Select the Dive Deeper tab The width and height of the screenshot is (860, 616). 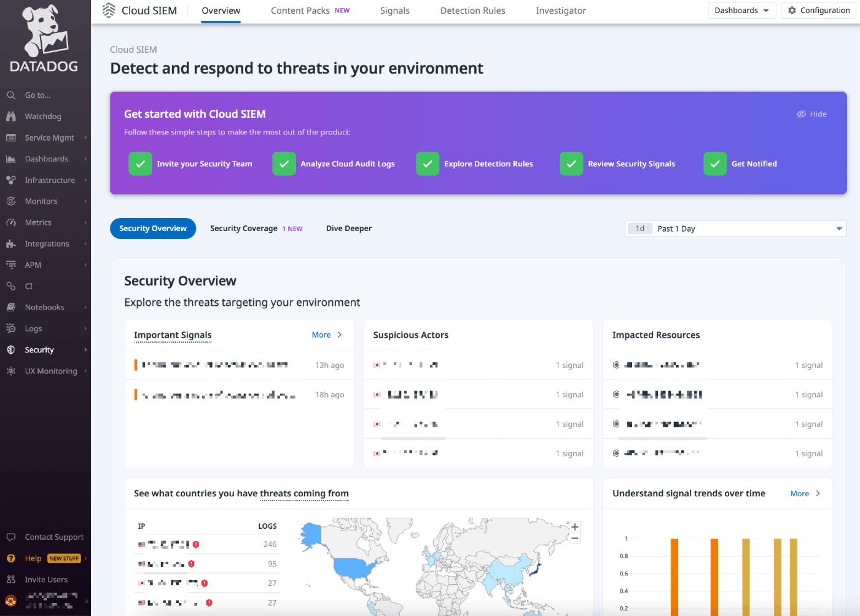pyautogui.click(x=349, y=228)
